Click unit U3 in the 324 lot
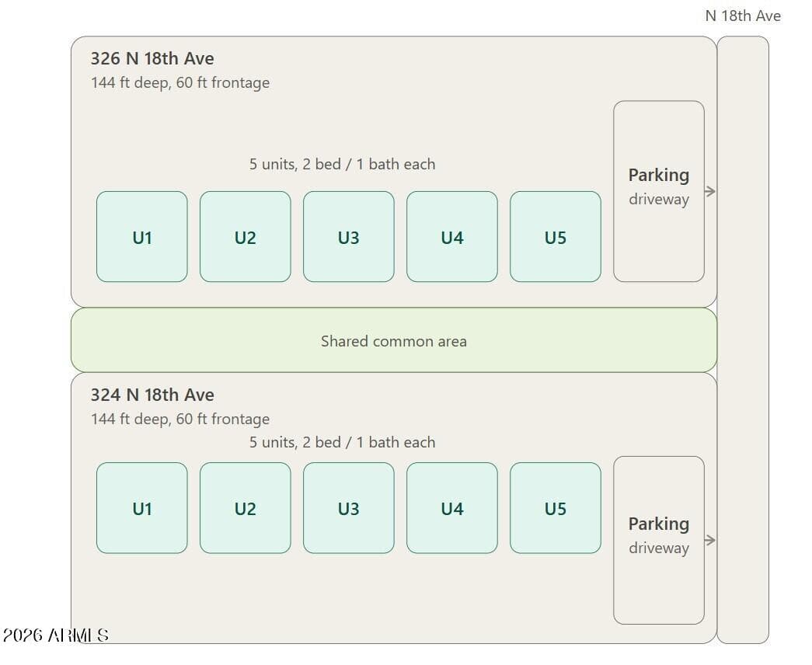 click(x=349, y=508)
